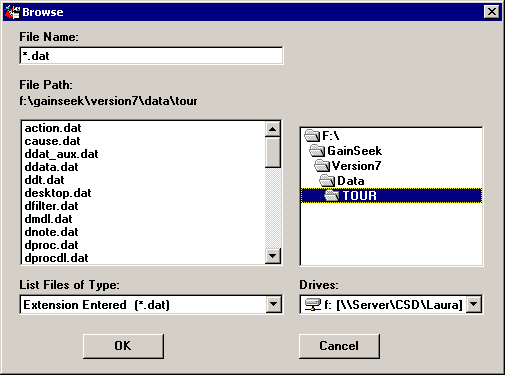Click the open TOUR folder icon
Image resolution: width=505 pixels, height=375 pixels.
(x=332, y=196)
